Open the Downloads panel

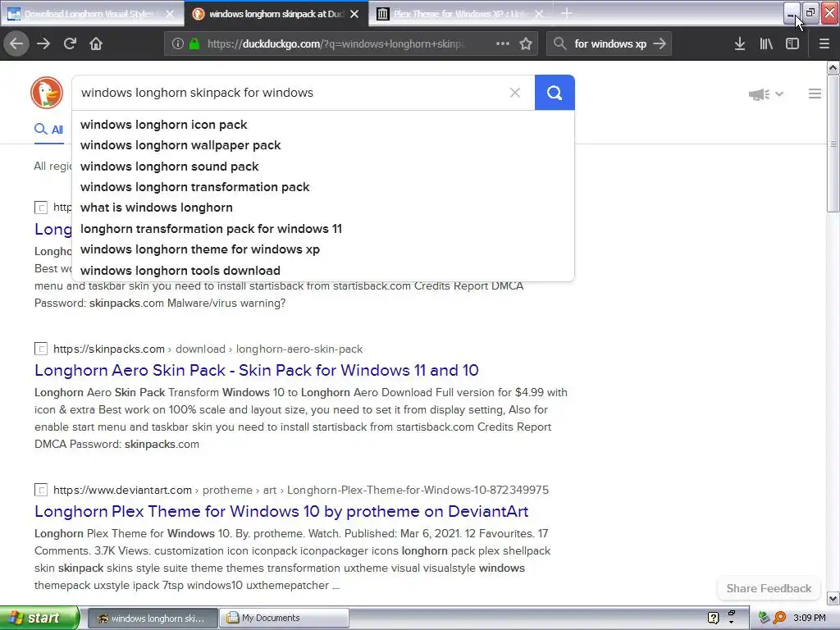pyautogui.click(x=739, y=43)
